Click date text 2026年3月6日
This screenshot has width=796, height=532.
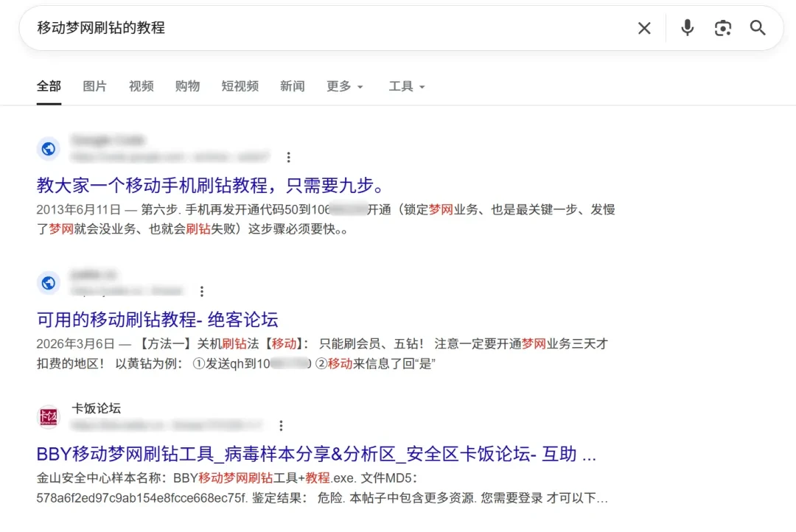(x=76, y=343)
